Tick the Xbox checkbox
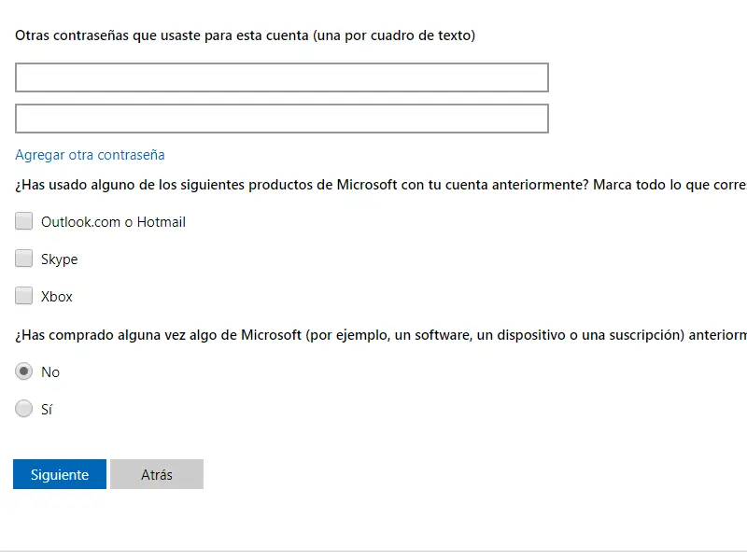Screen dimensions: 747x560 coord(24,297)
